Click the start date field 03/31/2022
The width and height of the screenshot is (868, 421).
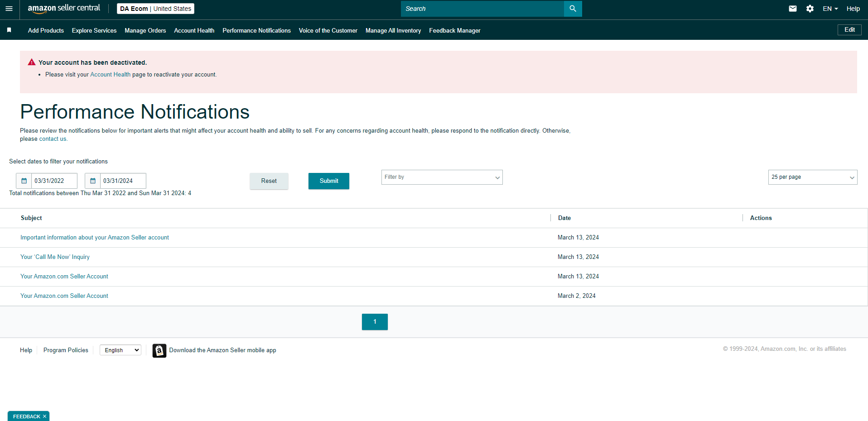(x=54, y=181)
